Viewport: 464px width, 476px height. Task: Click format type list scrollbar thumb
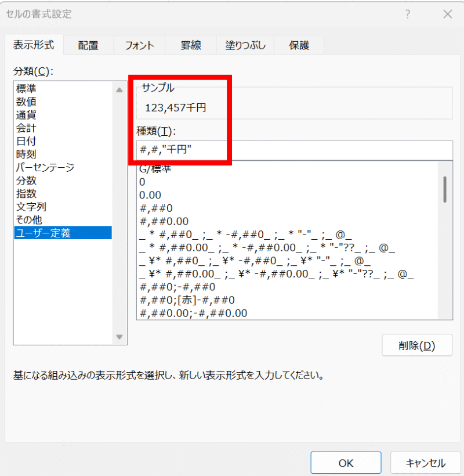tap(445, 189)
